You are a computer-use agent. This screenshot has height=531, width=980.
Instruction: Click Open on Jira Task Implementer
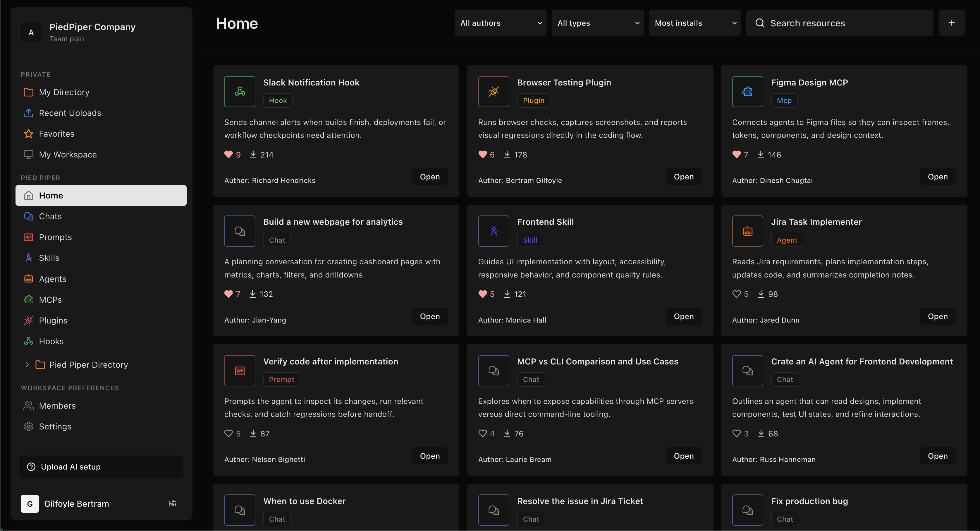pos(937,316)
